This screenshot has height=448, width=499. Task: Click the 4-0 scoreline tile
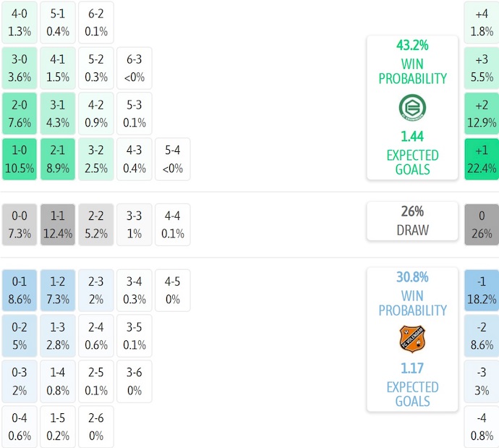20,22
